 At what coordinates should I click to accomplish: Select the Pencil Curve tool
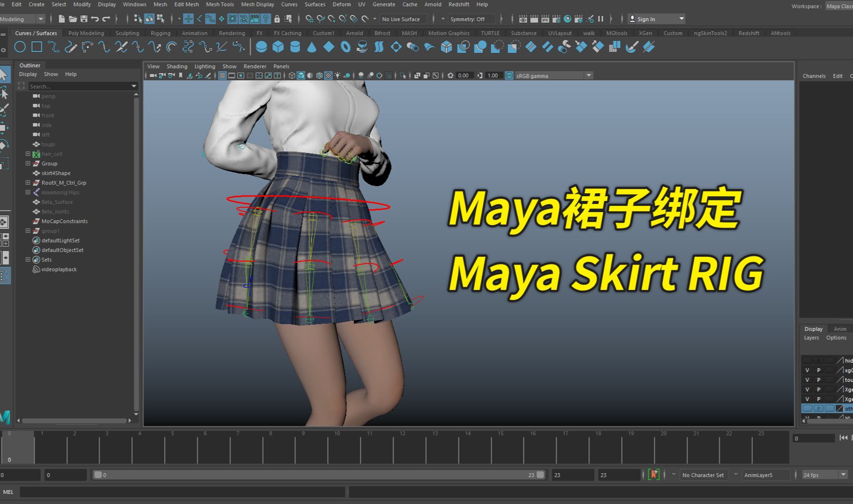coord(71,47)
